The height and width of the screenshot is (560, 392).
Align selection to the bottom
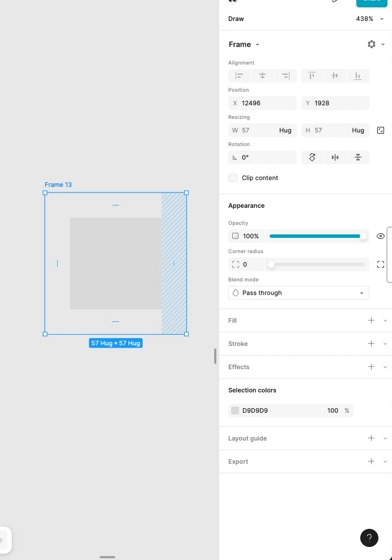357,76
